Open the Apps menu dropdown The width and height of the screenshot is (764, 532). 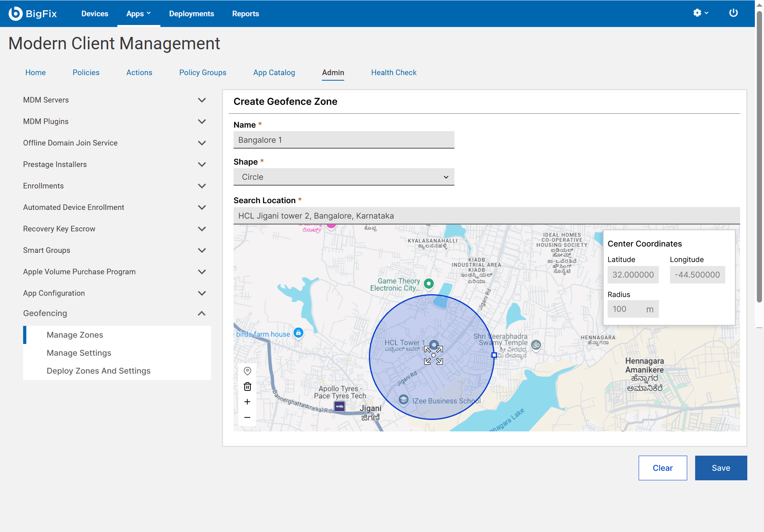pos(138,14)
